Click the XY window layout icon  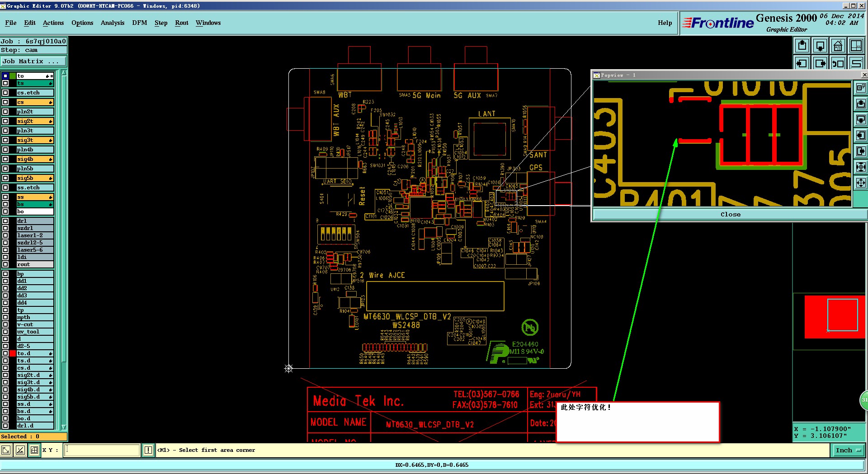pos(856,46)
